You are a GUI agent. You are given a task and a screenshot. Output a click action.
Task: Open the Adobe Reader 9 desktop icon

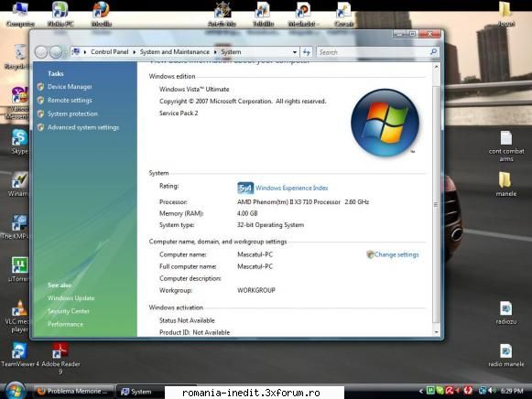click(60, 359)
